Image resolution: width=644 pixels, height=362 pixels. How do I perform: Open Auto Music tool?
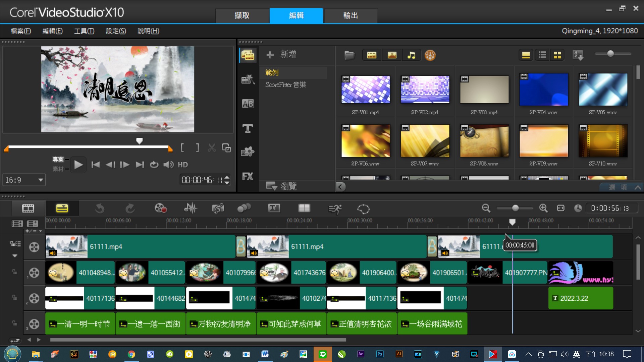[x=218, y=208]
